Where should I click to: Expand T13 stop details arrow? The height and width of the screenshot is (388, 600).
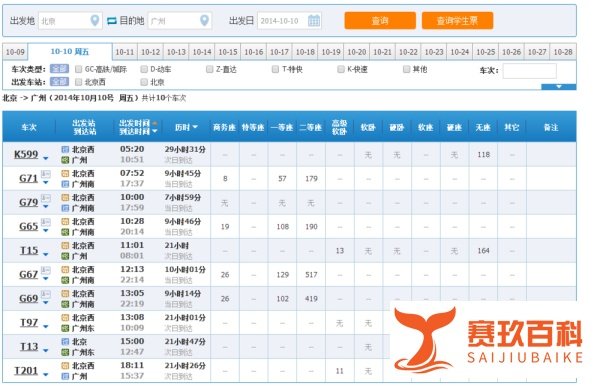click(x=46, y=350)
